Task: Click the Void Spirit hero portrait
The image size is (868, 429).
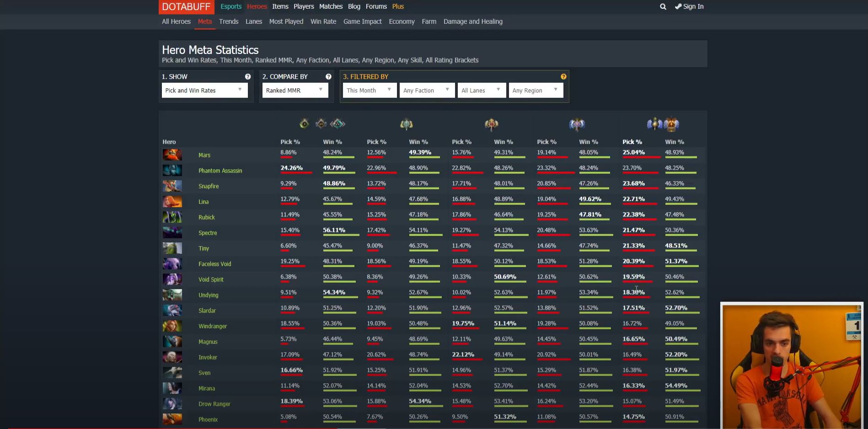Action: pyautogui.click(x=172, y=279)
